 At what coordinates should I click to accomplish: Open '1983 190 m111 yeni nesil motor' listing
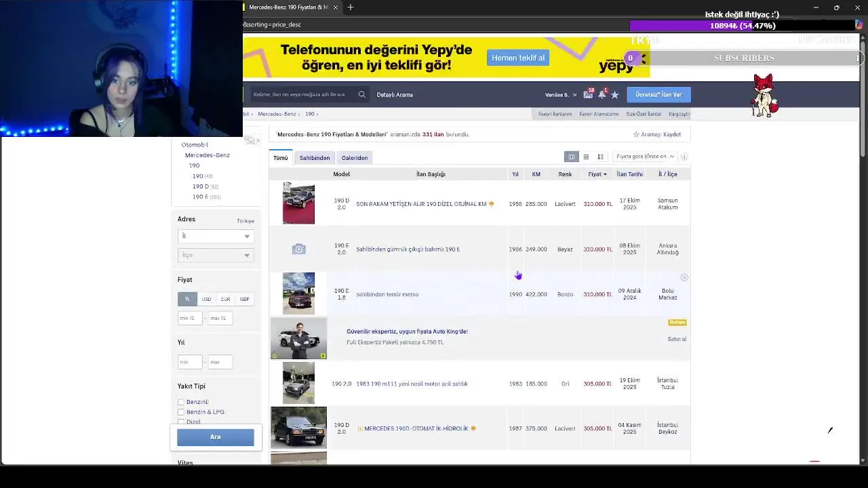coord(412,384)
